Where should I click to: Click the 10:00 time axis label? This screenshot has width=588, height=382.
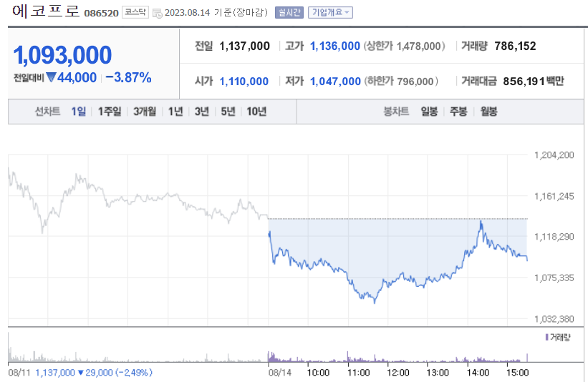[318, 373]
